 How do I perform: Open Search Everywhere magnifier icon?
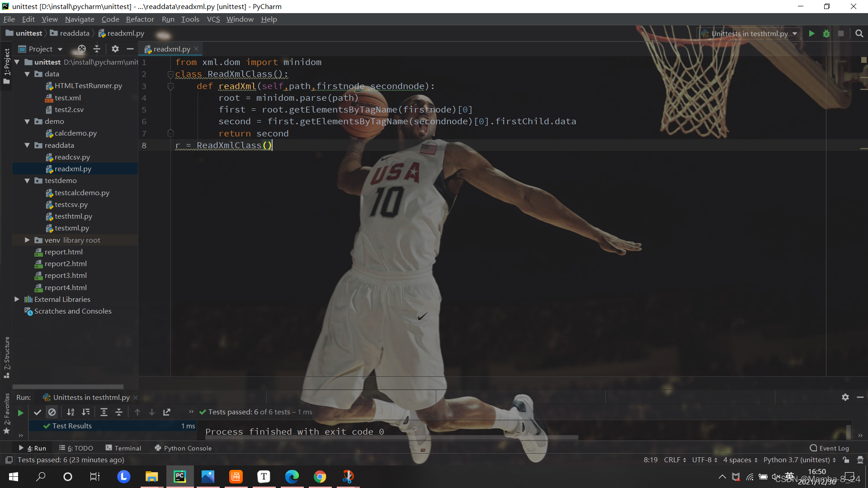click(859, 33)
